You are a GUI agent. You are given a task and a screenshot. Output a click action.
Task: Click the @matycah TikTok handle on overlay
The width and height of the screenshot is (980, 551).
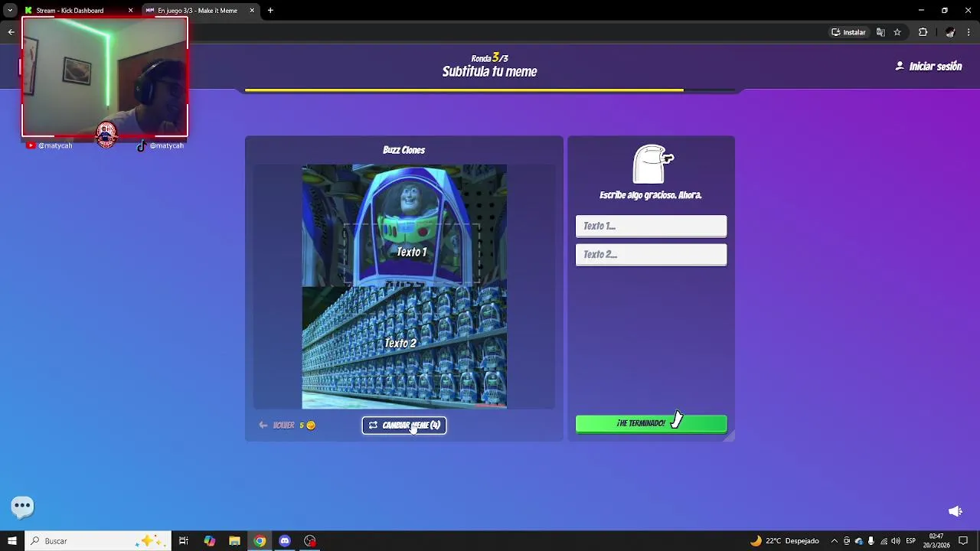point(167,145)
